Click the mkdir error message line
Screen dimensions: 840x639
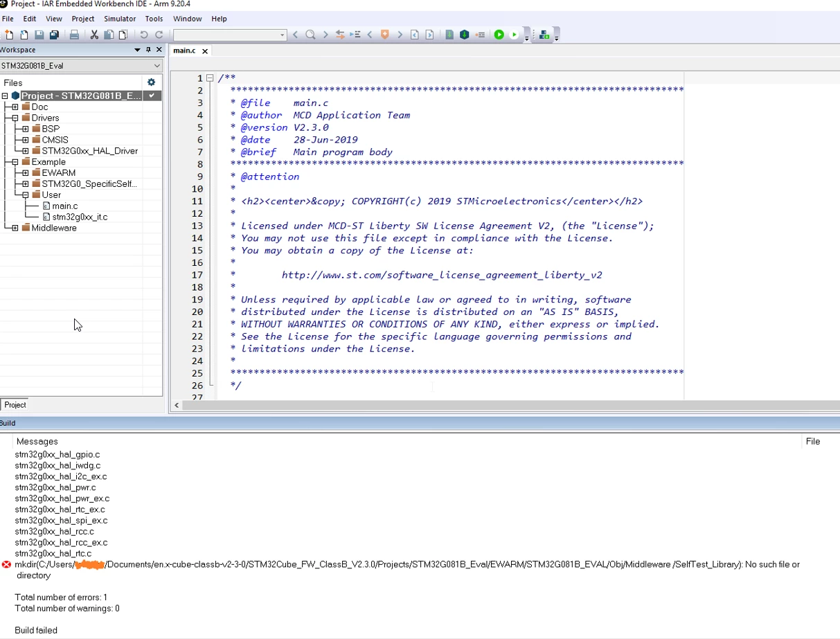pyautogui.click(x=407, y=570)
